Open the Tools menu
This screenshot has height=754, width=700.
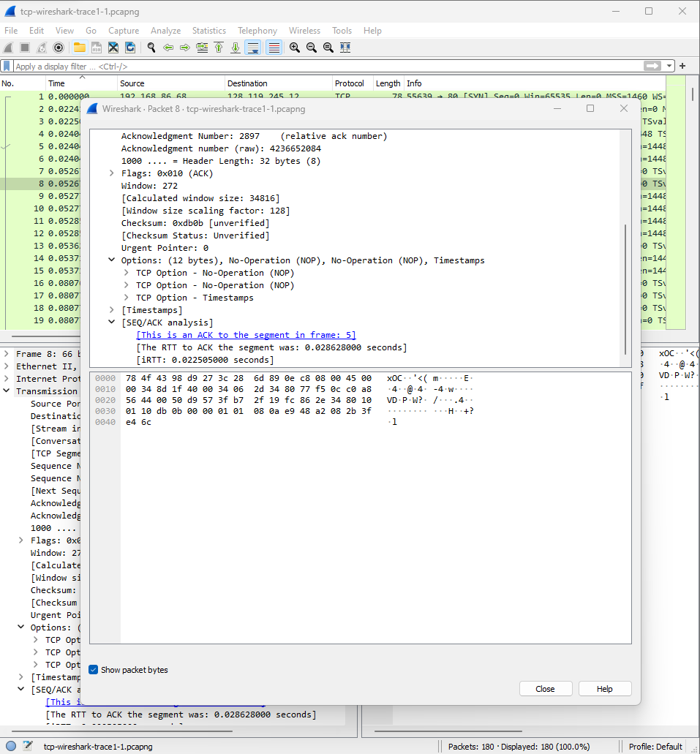coord(342,30)
